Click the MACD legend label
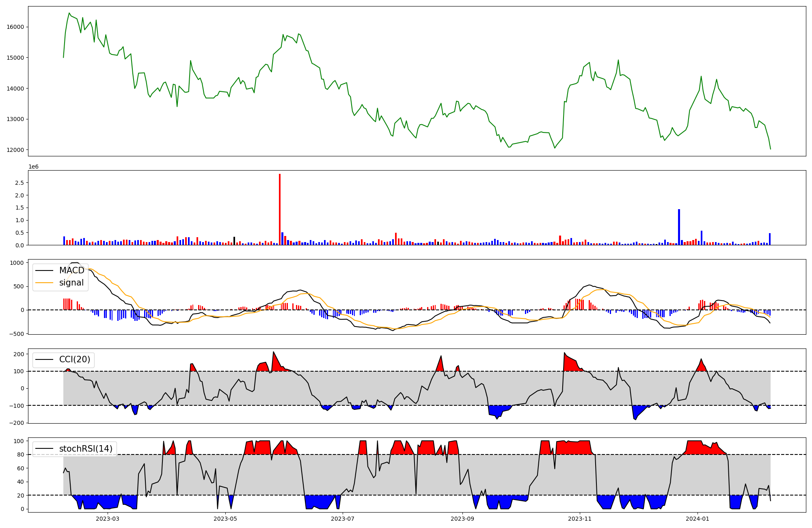 [71, 270]
